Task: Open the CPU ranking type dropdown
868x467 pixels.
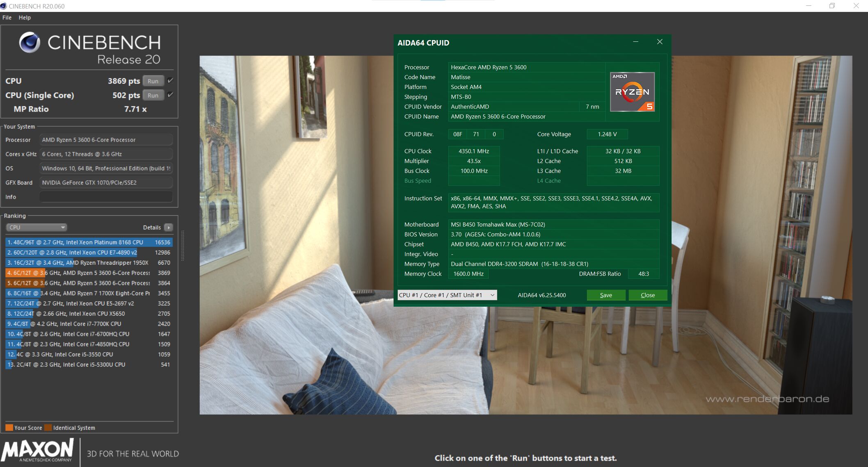Action: (x=37, y=228)
